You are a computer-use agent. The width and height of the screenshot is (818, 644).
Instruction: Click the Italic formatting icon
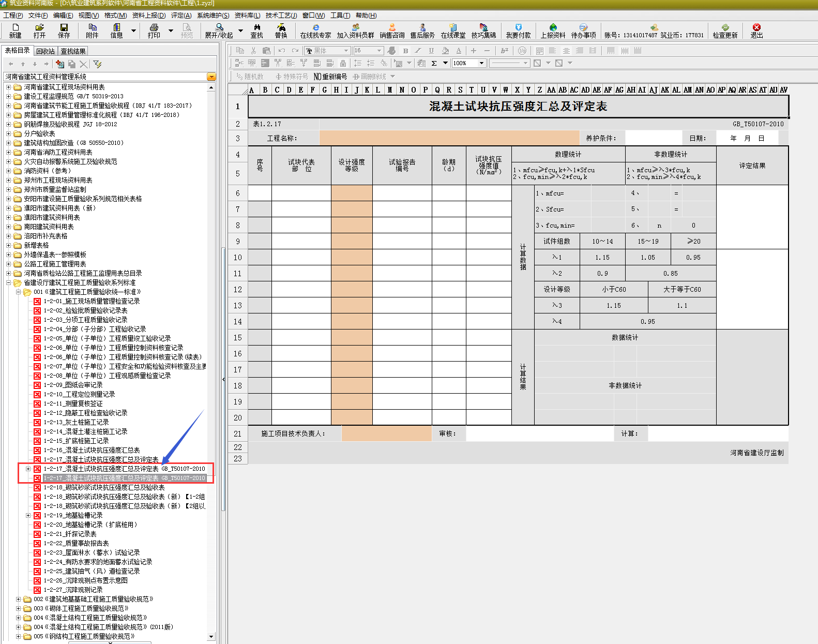[x=418, y=51]
